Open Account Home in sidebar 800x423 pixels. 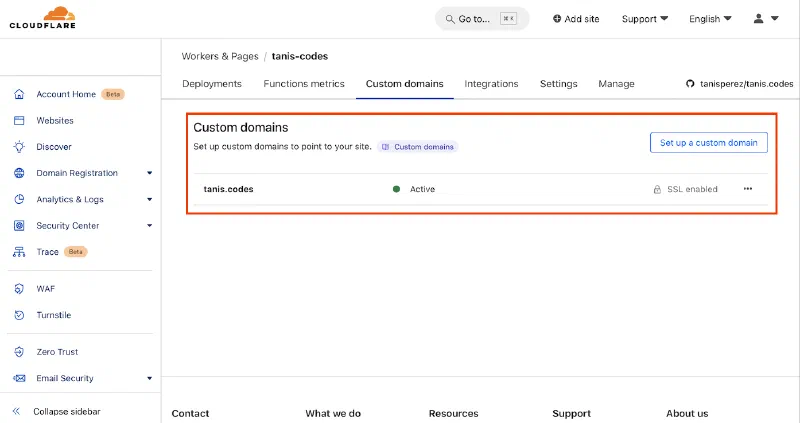point(66,94)
